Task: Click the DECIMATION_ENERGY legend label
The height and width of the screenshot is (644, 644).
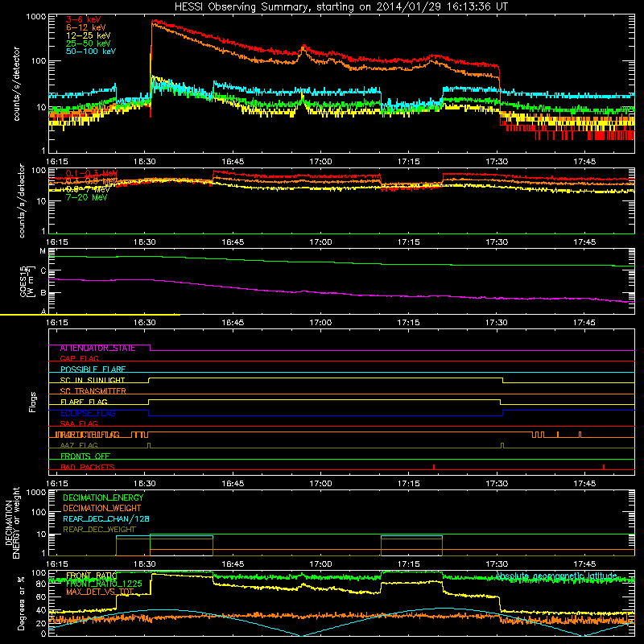Action: coord(103,497)
